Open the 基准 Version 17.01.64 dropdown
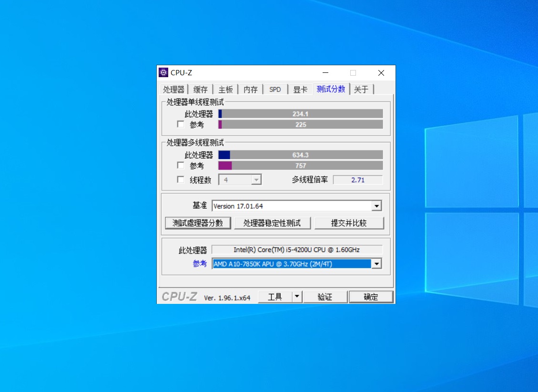 coord(377,206)
